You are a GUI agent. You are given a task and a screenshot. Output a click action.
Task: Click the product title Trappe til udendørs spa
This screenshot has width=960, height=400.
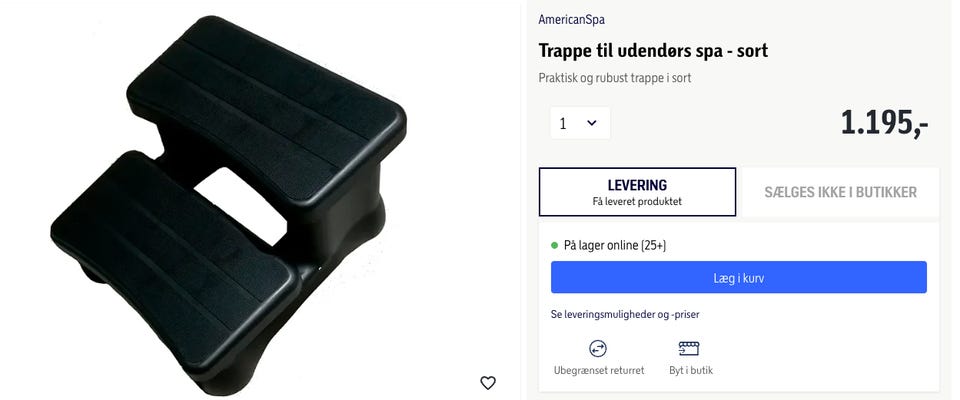(x=653, y=50)
